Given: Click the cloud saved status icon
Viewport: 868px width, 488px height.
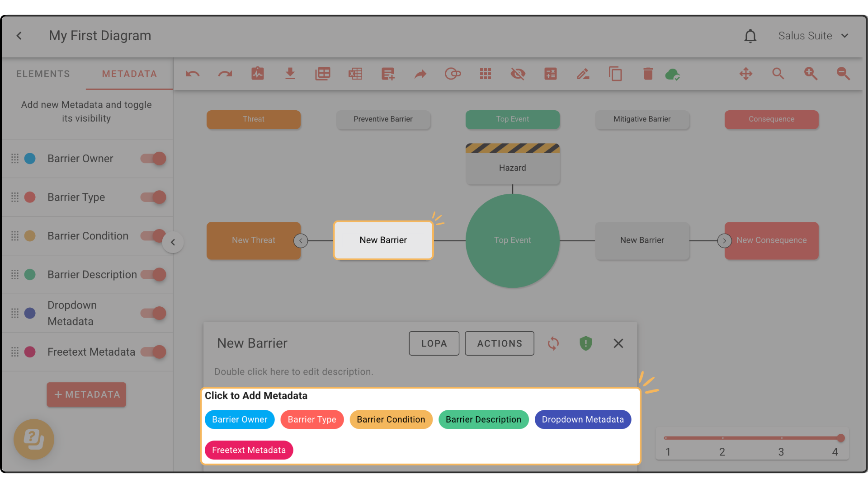Looking at the screenshot, I should pos(672,74).
